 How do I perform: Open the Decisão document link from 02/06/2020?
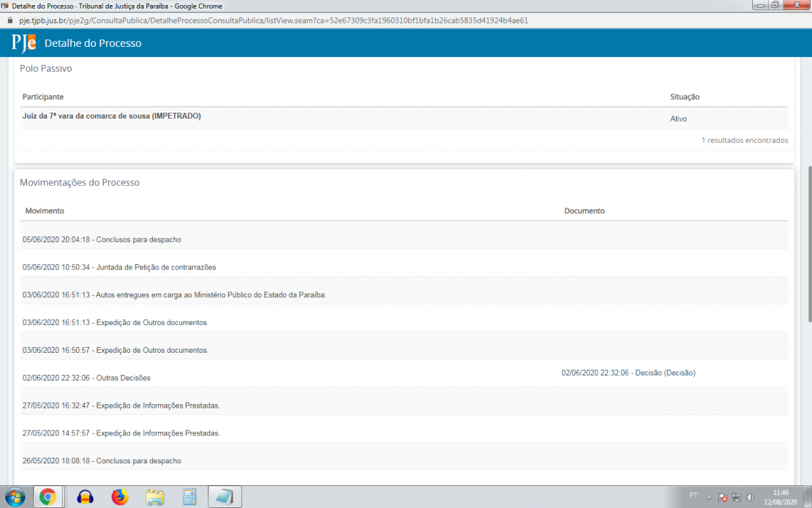[628, 373]
